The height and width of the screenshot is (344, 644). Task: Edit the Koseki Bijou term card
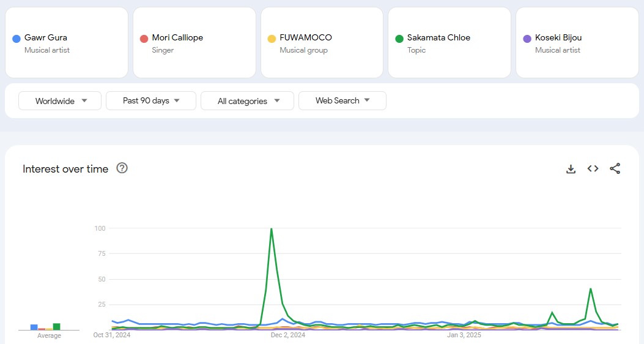coord(577,43)
